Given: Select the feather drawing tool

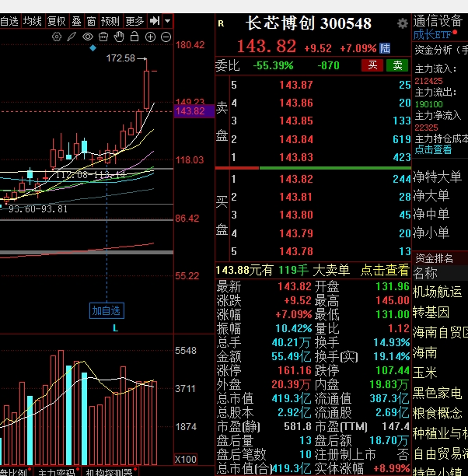Looking at the screenshot, I should [72, 37].
